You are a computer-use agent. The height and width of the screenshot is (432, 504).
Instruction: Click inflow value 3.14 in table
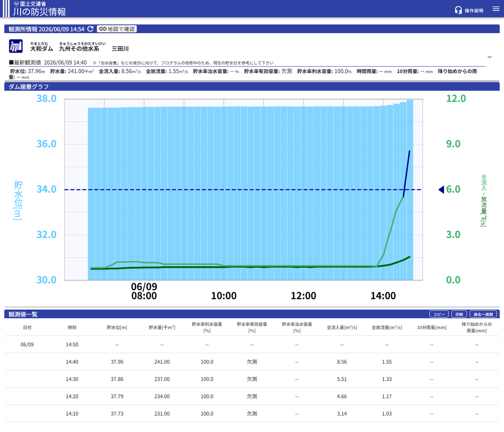coord(342,414)
